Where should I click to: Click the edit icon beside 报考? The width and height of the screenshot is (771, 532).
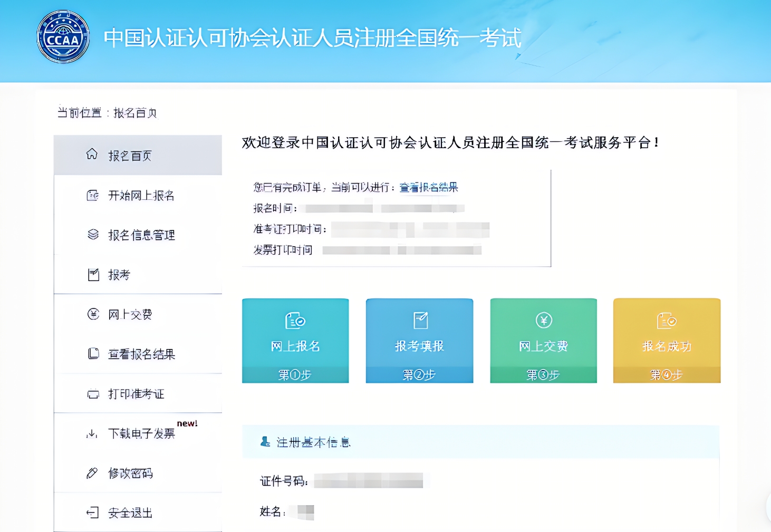[93, 275]
